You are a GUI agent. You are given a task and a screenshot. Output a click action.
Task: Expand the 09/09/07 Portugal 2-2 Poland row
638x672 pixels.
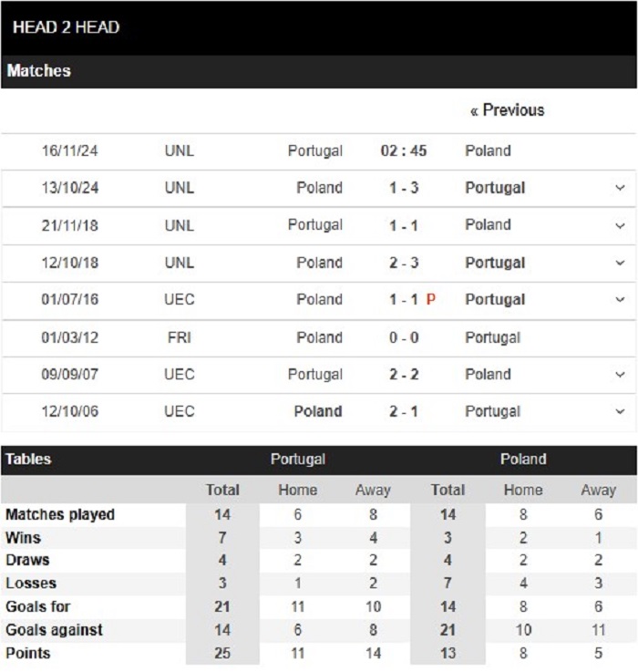tap(620, 375)
